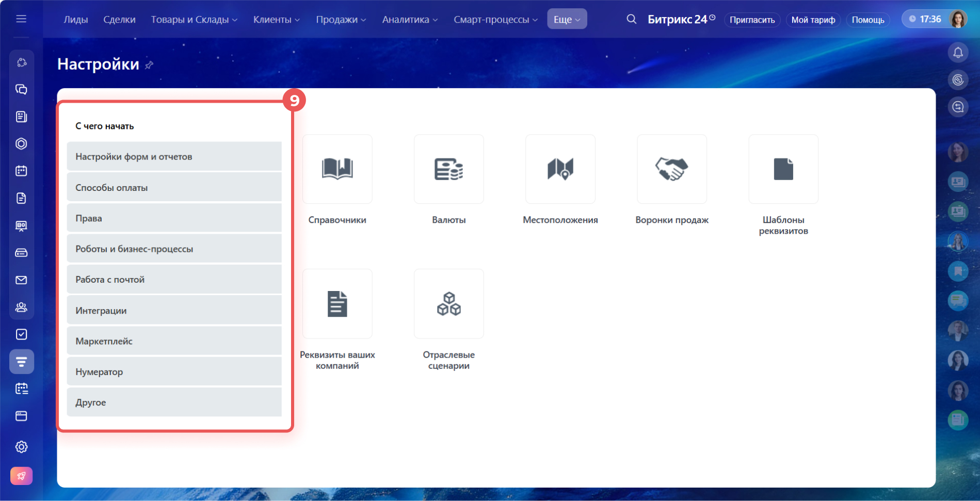Toggle the hamburger menu to collapse sidebar
Viewport: 980px width, 501px height.
(x=21, y=19)
